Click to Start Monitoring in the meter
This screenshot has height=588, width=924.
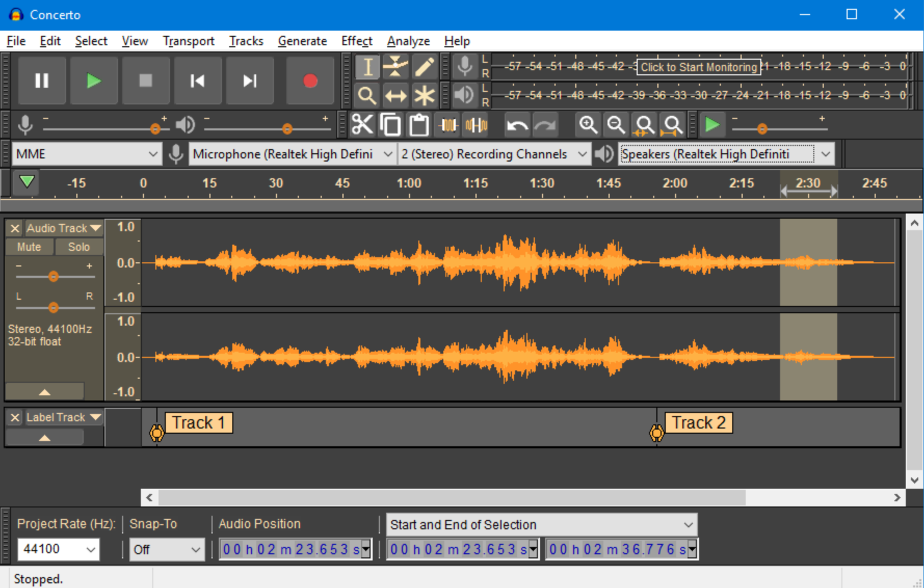[x=698, y=66]
